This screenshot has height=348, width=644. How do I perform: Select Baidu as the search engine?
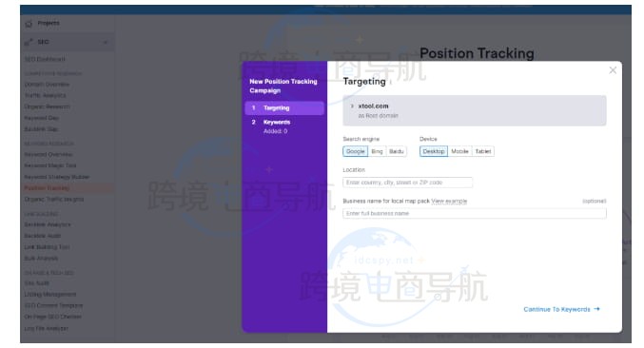pos(397,151)
